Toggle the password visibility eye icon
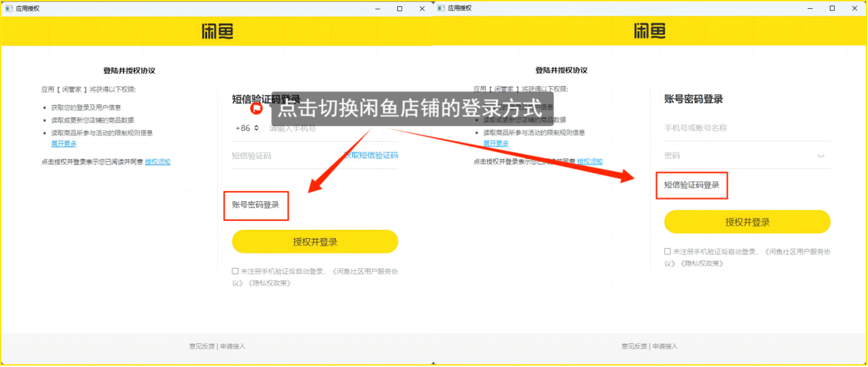 pos(821,156)
